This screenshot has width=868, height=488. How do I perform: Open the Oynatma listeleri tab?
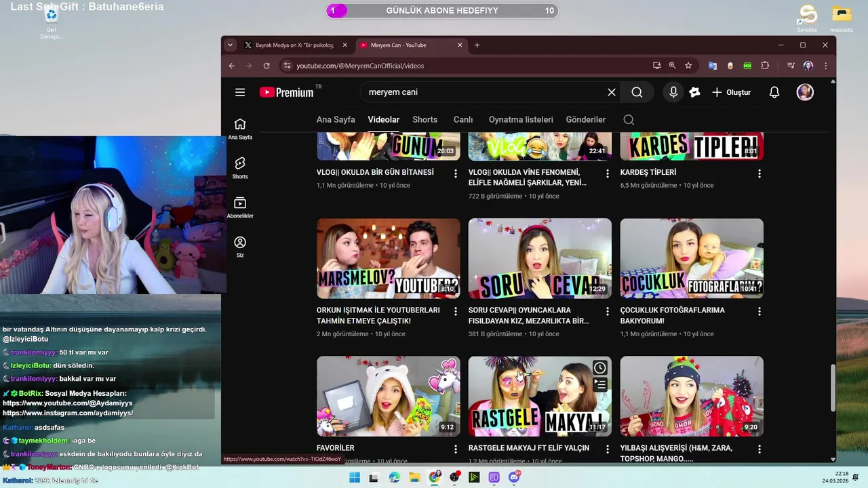coord(521,119)
